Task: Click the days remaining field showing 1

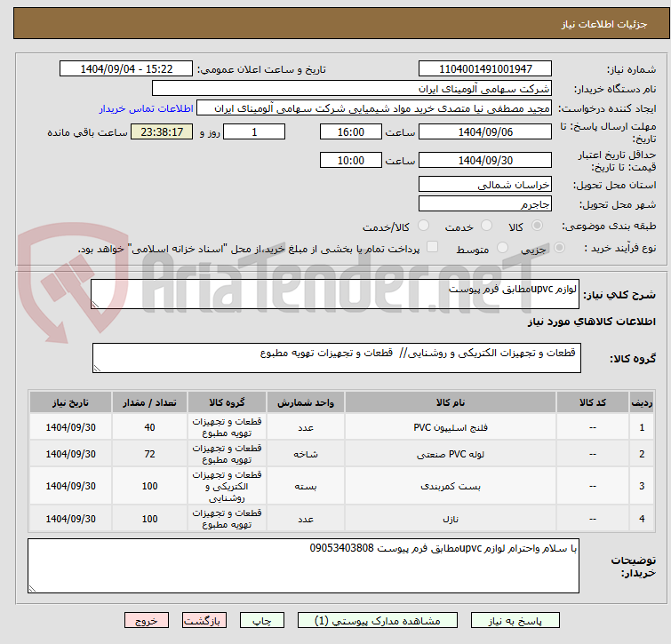Action: [254, 131]
